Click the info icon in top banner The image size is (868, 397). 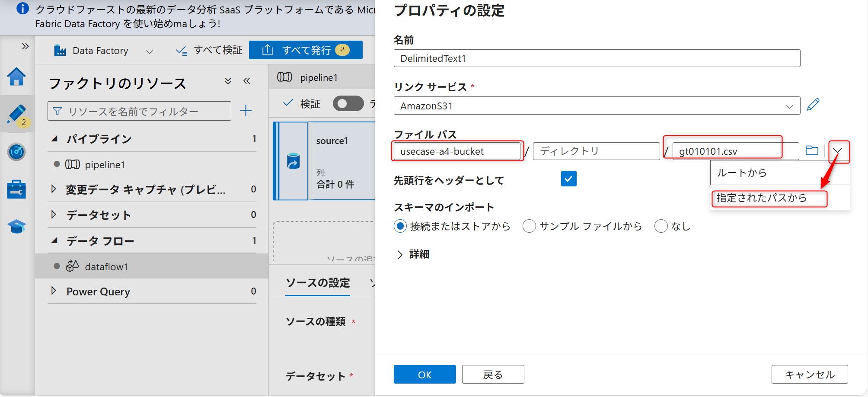[x=22, y=9]
